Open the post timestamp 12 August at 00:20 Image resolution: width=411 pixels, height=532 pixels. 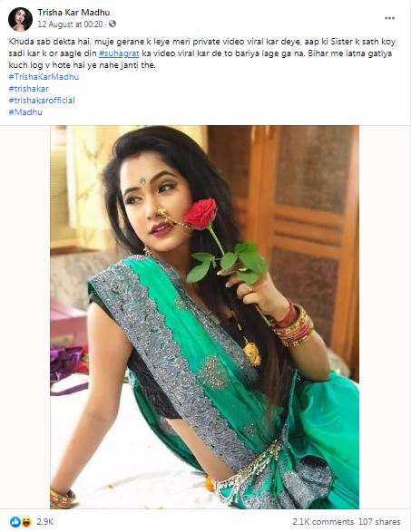click(70, 24)
